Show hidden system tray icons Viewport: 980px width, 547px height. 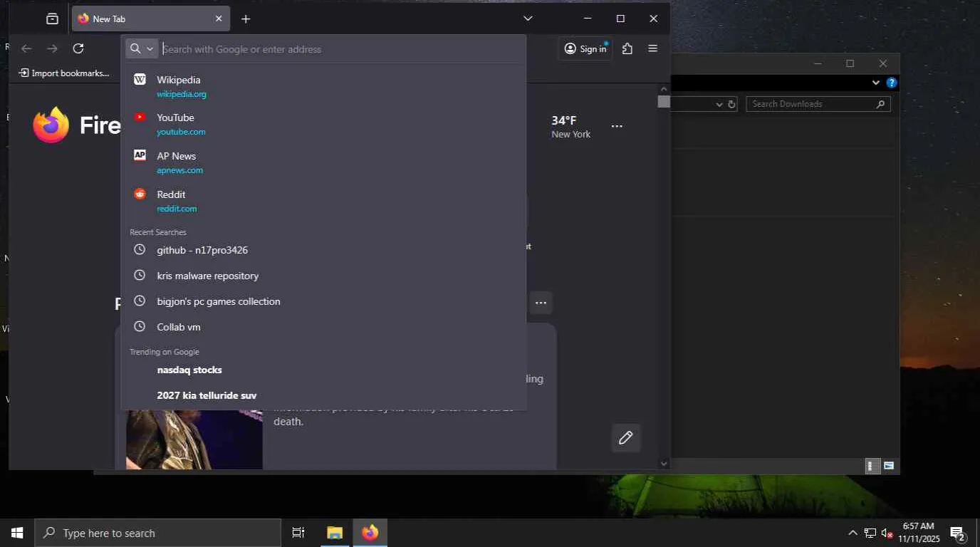(853, 533)
